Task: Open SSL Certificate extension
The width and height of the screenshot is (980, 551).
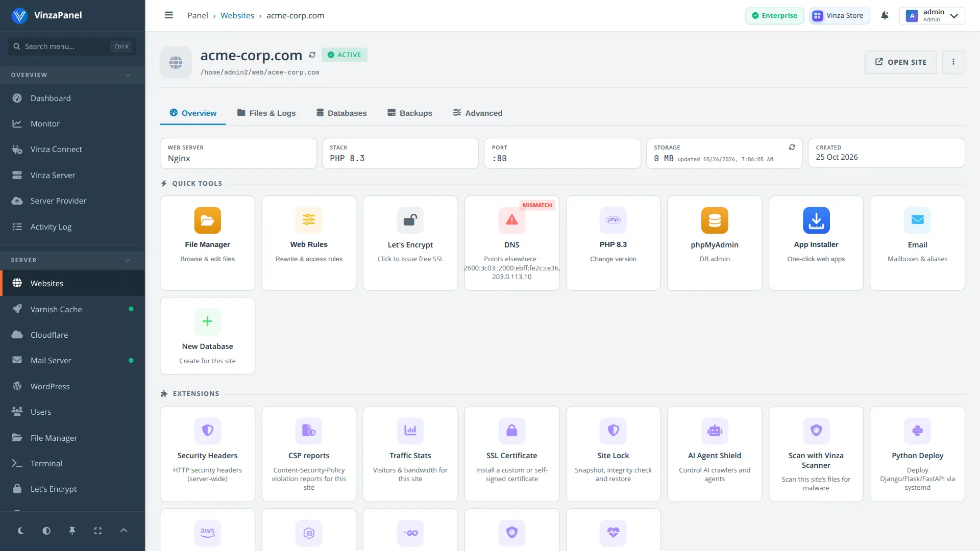Action: coord(511,454)
